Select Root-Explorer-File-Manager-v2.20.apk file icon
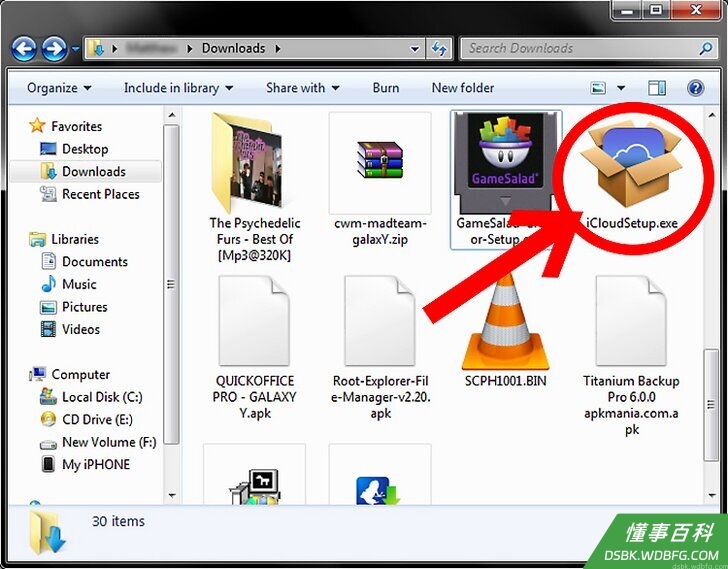The width and height of the screenshot is (728, 569). click(379, 321)
